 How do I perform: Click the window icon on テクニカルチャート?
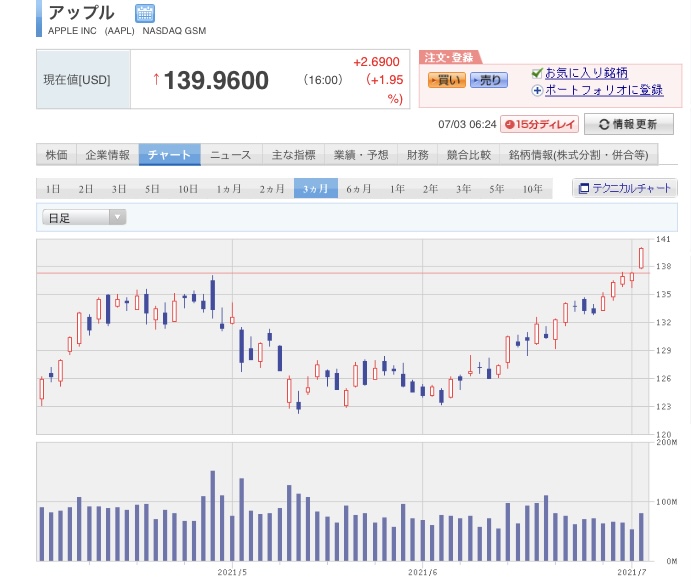(583, 189)
